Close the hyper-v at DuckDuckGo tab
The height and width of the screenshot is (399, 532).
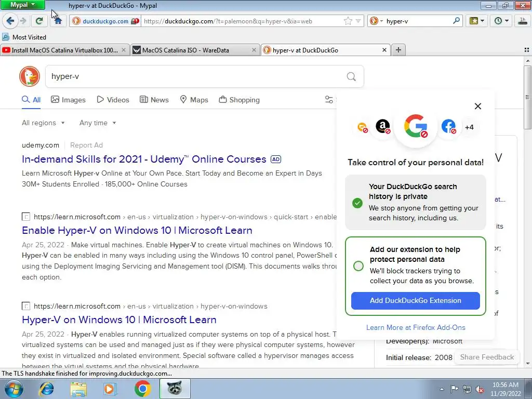tap(384, 50)
